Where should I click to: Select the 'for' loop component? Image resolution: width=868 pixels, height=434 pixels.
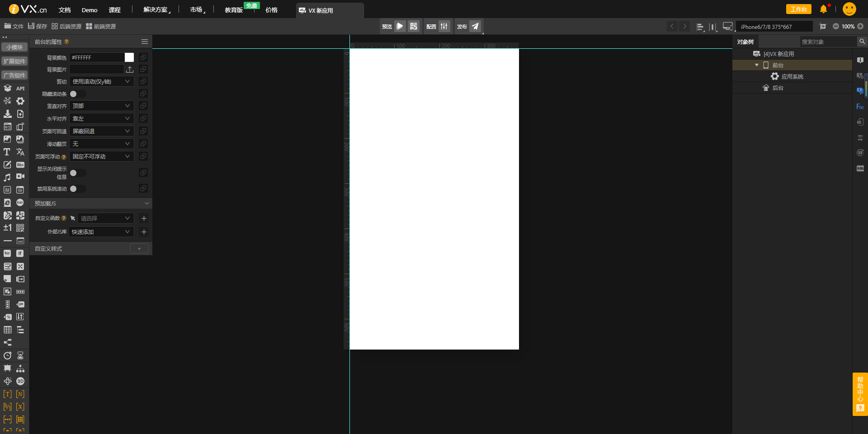(x=7, y=253)
